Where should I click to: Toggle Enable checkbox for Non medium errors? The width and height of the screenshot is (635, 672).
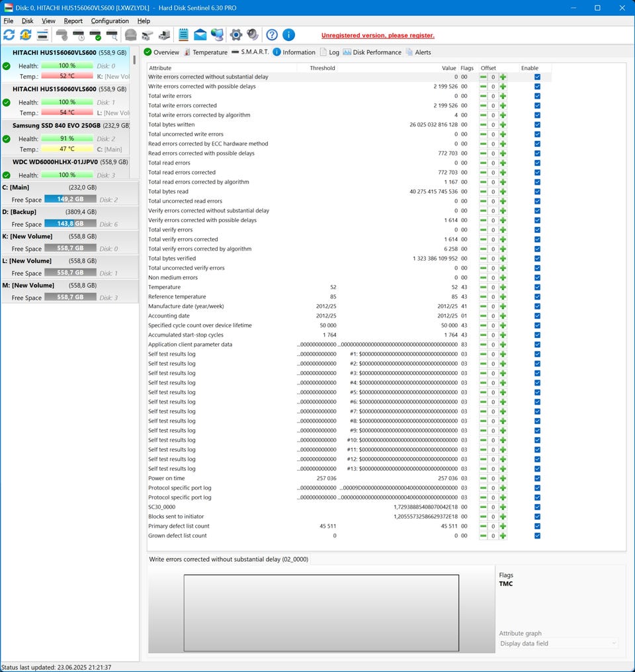pos(537,278)
